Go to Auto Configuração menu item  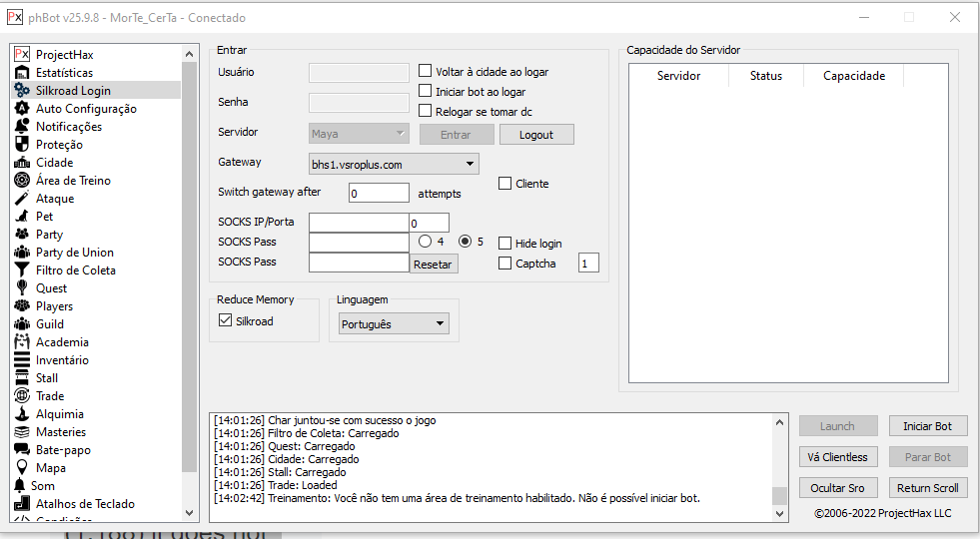86,109
